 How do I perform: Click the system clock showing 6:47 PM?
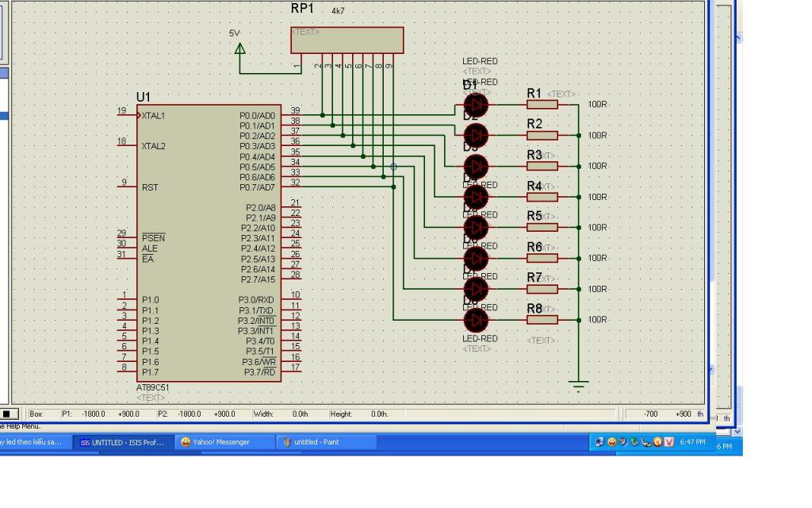[692, 442]
